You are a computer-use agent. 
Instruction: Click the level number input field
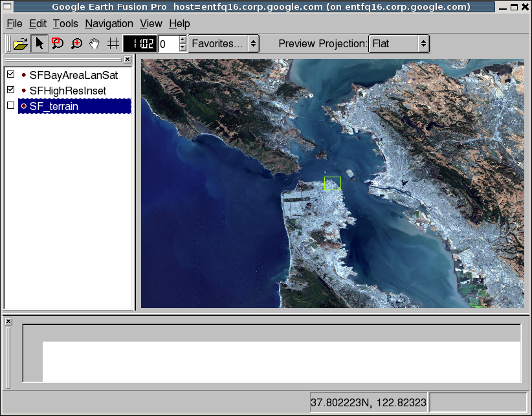167,44
